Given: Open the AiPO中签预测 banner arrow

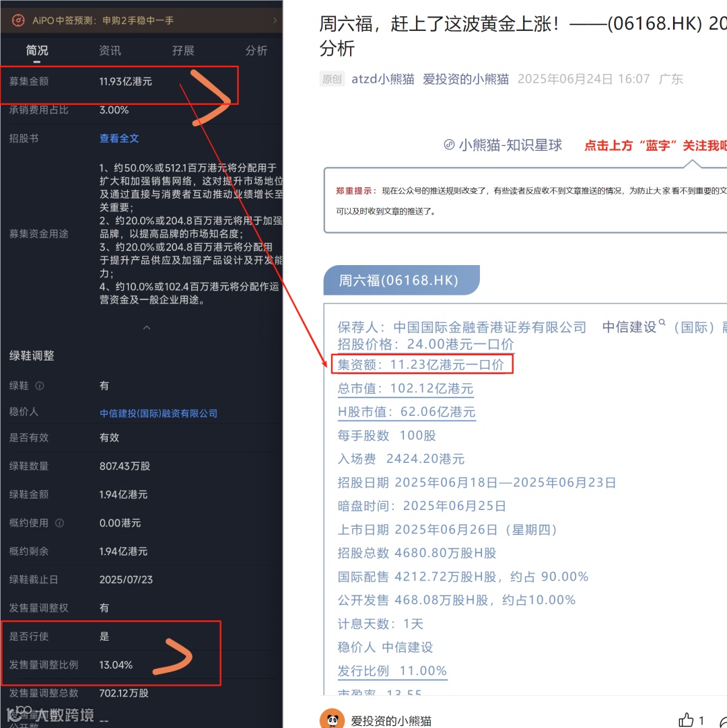Looking at the screenshot, I should pos(275,20).
